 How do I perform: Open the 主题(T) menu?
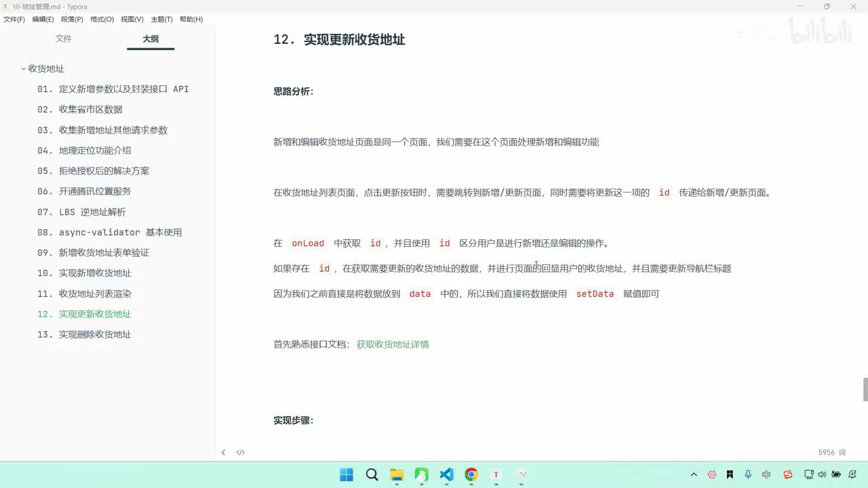coord(161,19)
